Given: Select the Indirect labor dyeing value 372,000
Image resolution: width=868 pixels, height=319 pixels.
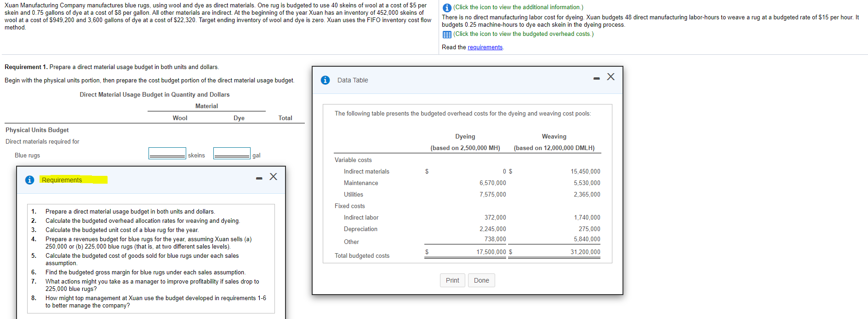Looking at the screenshot, I should point(495,218).
